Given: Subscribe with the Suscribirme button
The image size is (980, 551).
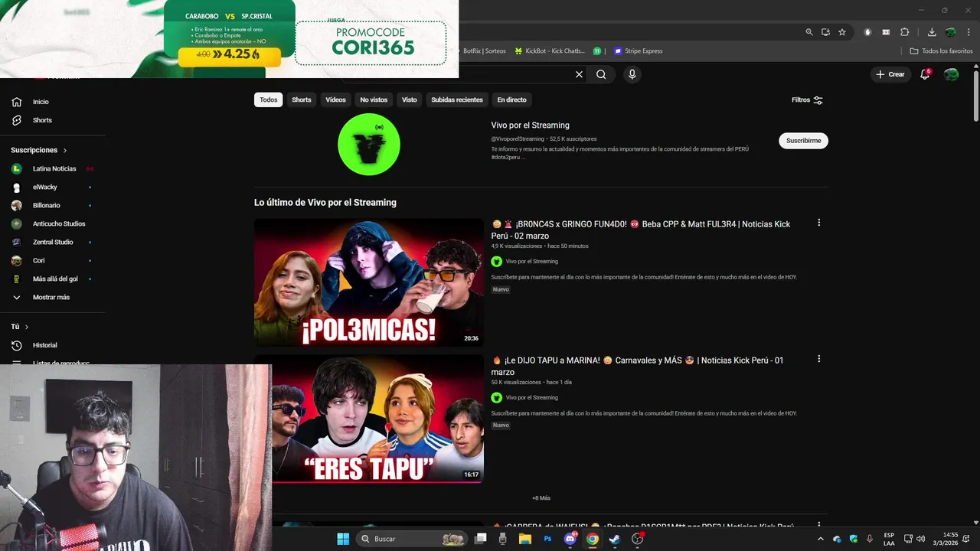Looking at the screenshot, I should (803, 141).
